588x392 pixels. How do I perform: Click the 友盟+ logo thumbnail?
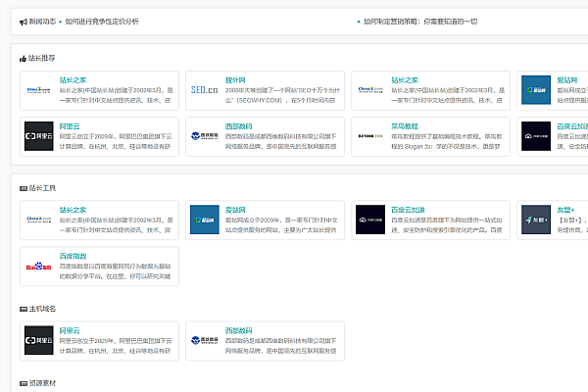pyautogui.click(x=536, y=220)
